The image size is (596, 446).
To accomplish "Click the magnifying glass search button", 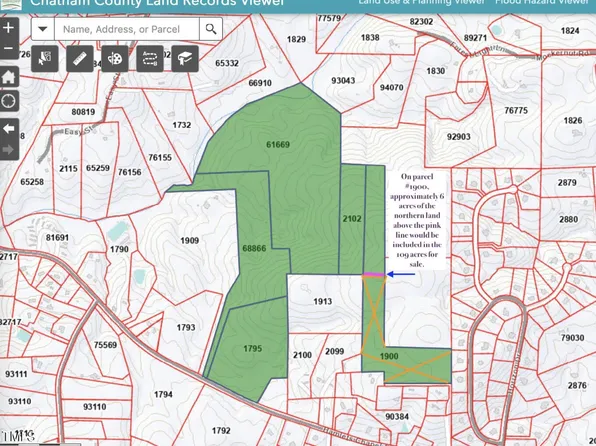I will 211,29.
